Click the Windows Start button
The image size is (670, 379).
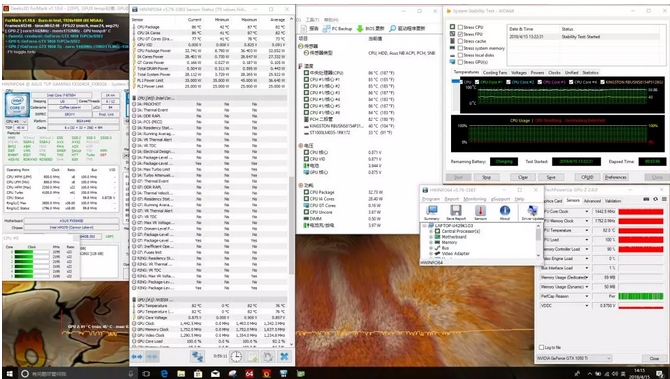pos(9,373)
